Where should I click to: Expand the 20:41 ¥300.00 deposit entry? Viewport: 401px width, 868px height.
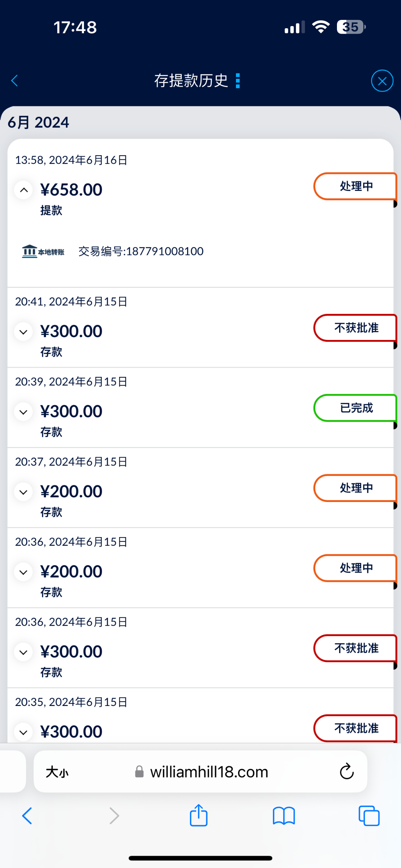pos(24,332)
